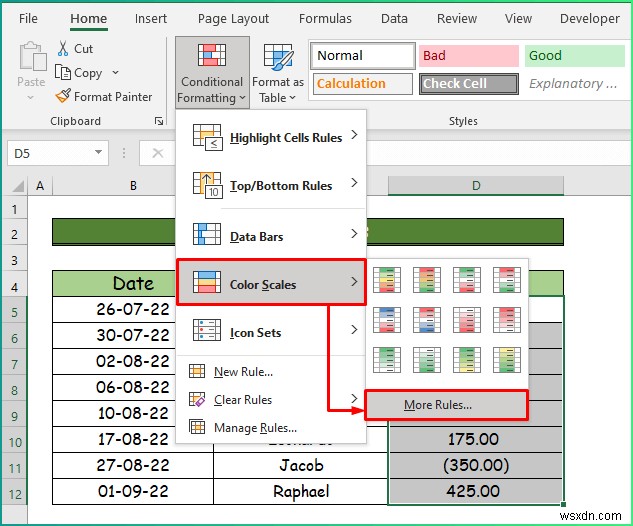633x526 pixels.
Task: Click the Paste clipboard icon
Action: [x=32, y=56]
